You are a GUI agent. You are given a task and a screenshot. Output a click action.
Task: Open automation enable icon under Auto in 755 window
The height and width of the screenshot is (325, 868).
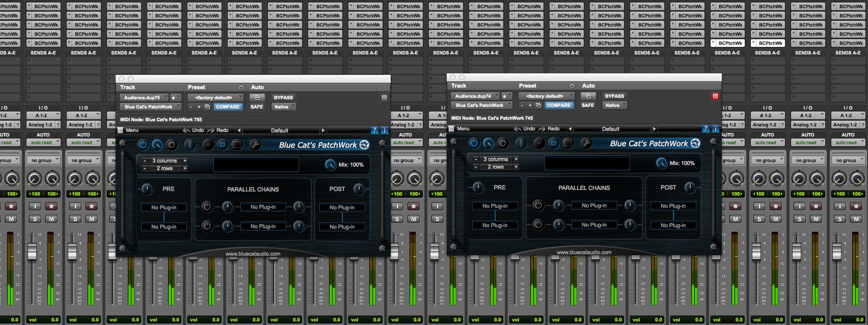tap(257, 98)
